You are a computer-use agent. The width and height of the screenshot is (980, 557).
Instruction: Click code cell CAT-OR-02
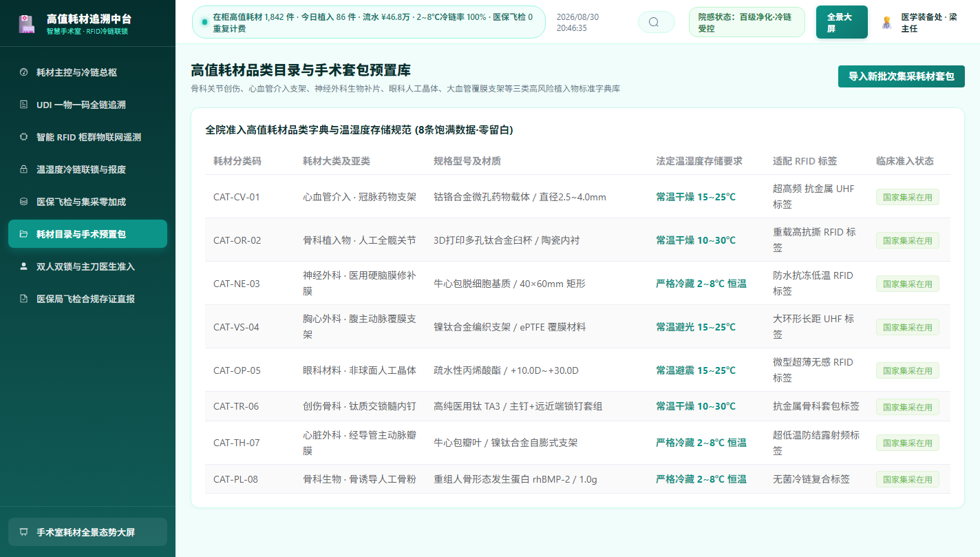click(237, 240)
